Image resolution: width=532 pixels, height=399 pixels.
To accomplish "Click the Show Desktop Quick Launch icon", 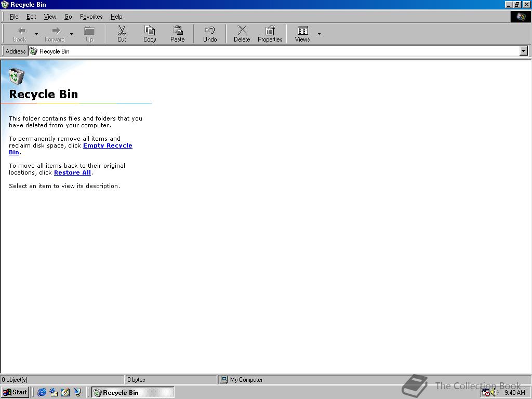I will pyautogui.click(x=65, y=392).
